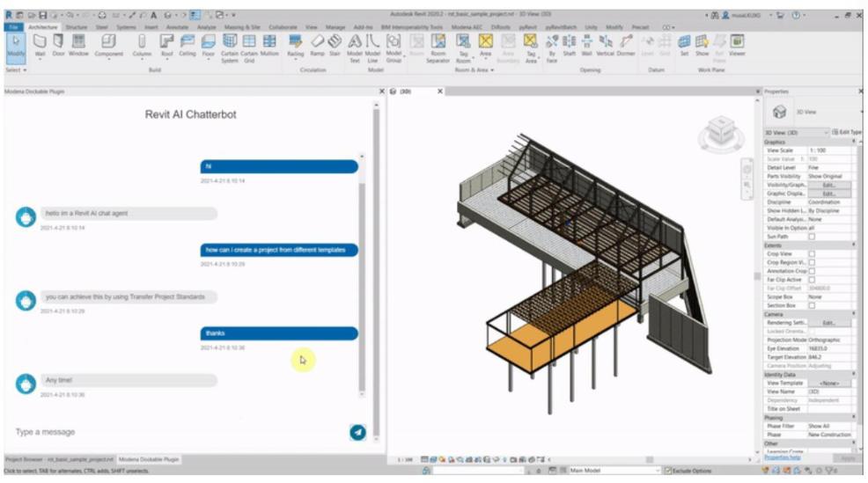Switch to the Massing & Site tab

tap(242, 27)
